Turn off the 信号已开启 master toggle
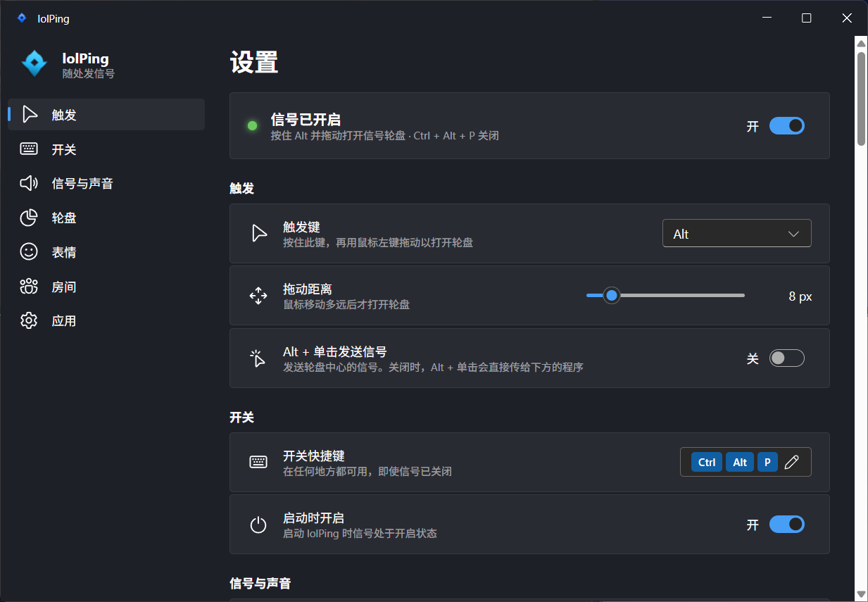The height and width of the screenshot is (602, 868). point(786,126)
